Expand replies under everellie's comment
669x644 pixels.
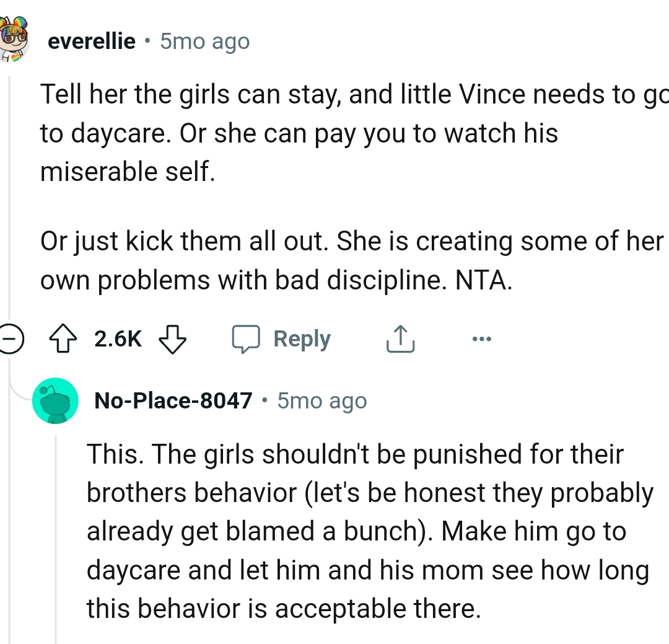point(11,338)
